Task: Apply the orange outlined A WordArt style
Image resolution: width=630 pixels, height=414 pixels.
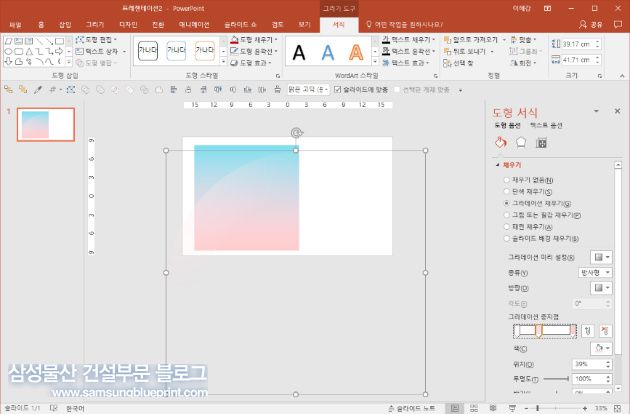Action: (356, 52)
